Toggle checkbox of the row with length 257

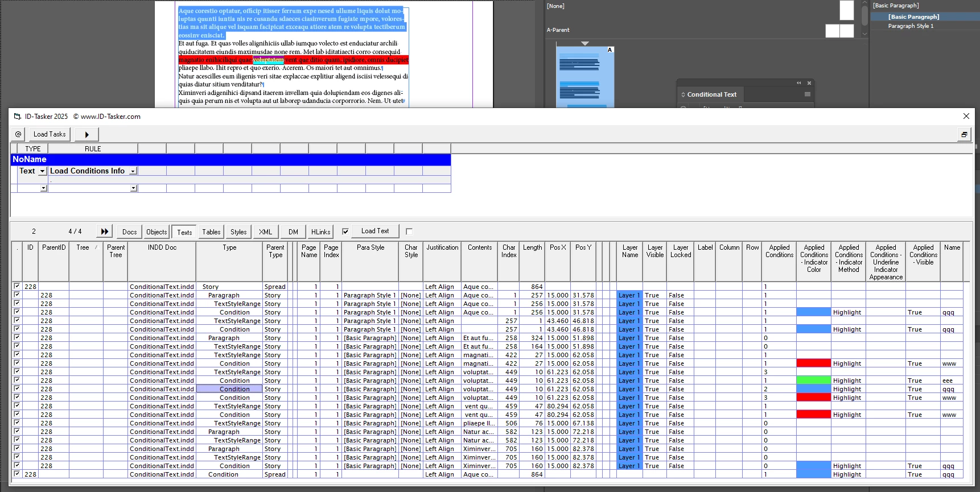(x=17, y=295)
